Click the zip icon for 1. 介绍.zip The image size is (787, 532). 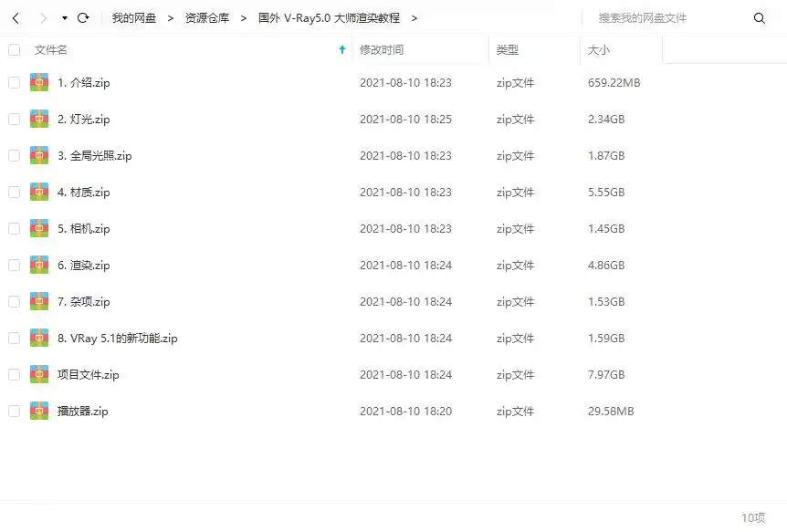tap(39, 83)
